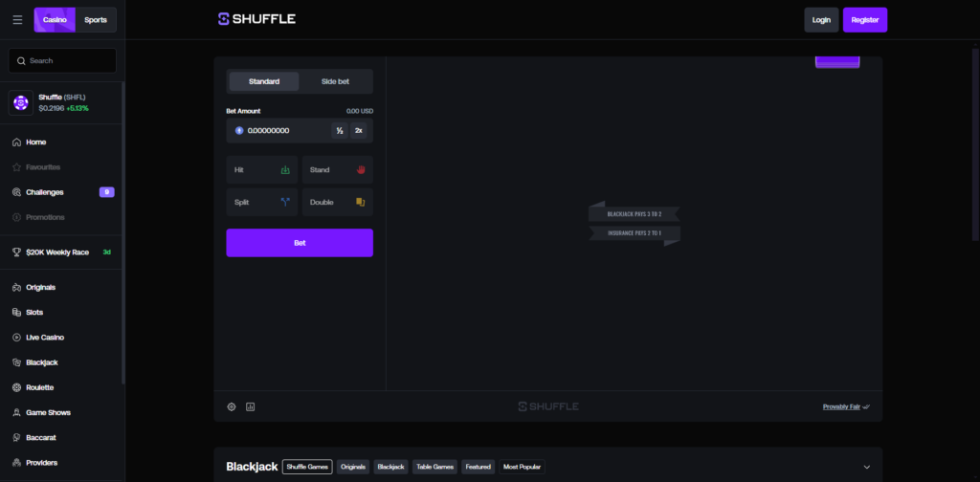The image size is (980, 482).
Task: Halve the bet with ½ button
Action: pyautogui.click(x=340, y=130)
